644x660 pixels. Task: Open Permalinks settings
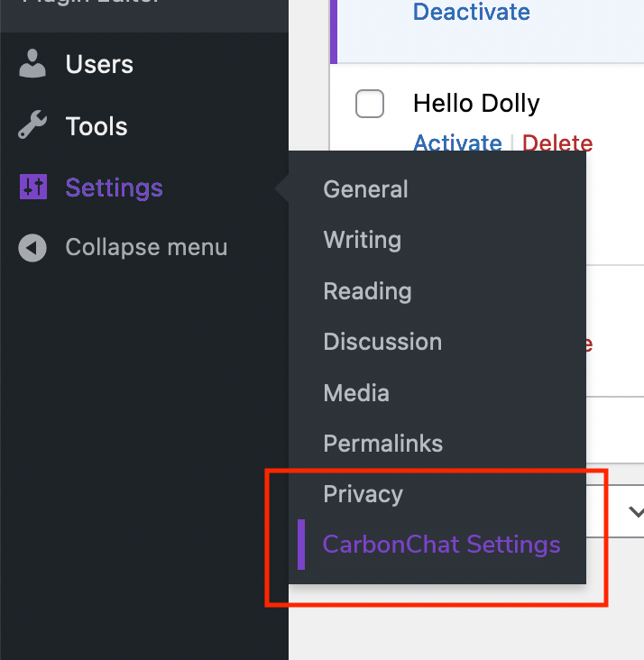[382, 444]
